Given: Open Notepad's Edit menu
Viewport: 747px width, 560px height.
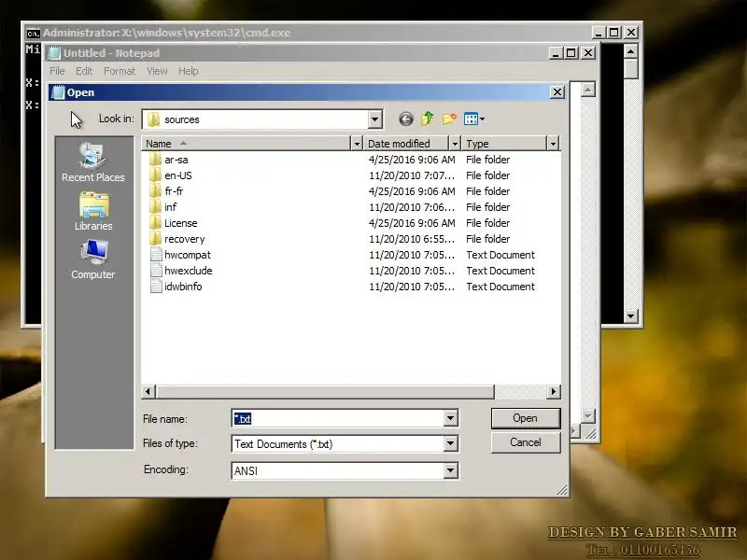Looking at the screenshot, I should click(x=84, y=71).
